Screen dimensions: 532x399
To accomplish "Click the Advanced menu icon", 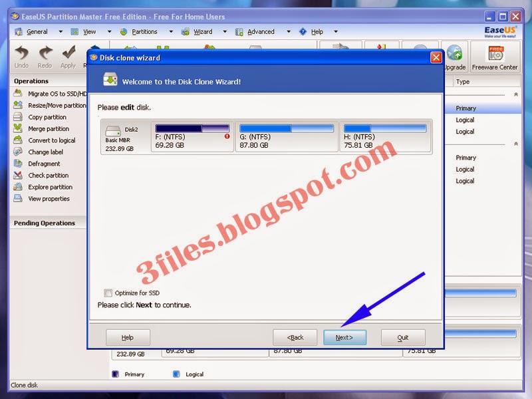I will coord(239,32).
